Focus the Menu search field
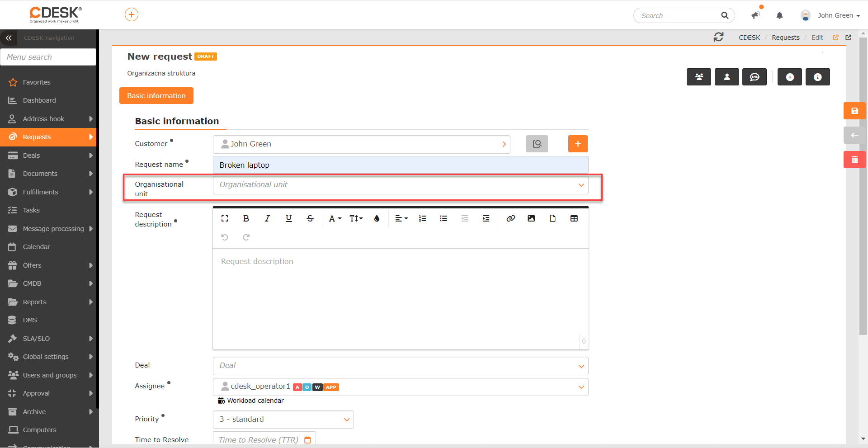 click(x=48, y=57)
